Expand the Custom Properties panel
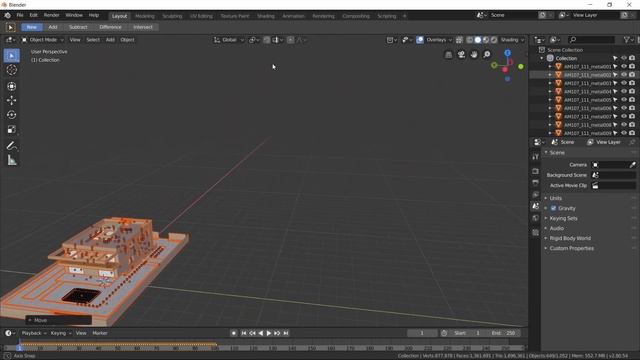The image size is (640, 360). (x=571, y=248)
